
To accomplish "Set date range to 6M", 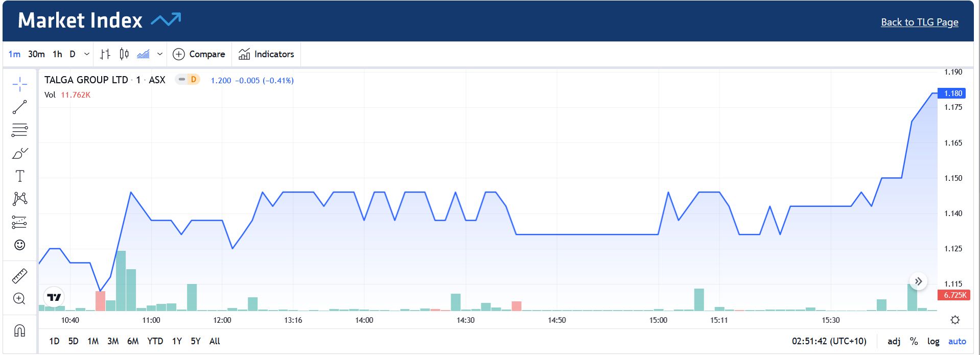I will click(133, 341).
